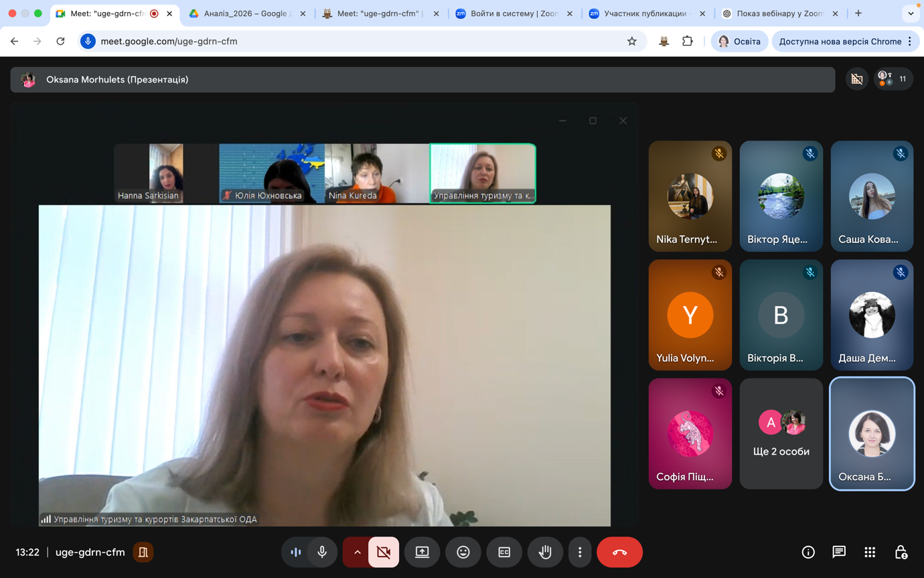
Task: Close the Показ вебінару у Zoom tab
Action: click(x=835, y=13)
